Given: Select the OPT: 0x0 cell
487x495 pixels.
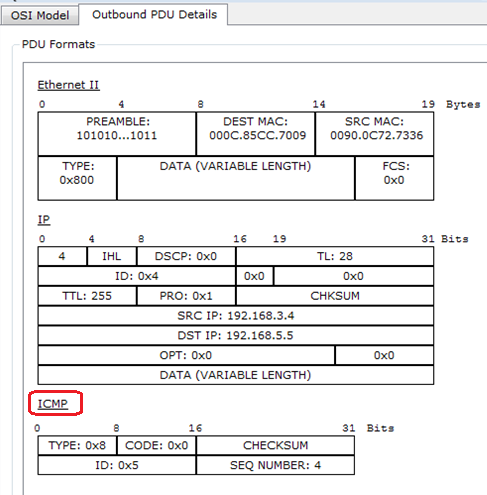Looking at the screenshot, I should click(x=186, y=355).
